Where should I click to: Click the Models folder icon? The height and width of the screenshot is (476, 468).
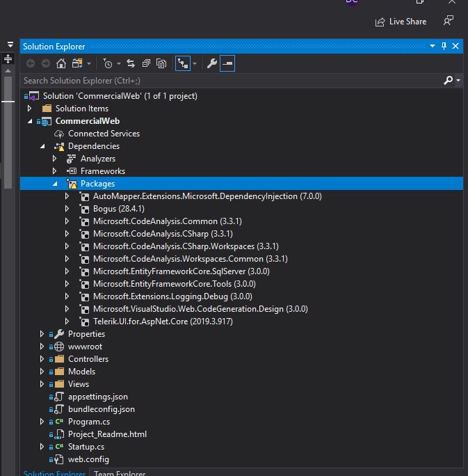[59, 372]
